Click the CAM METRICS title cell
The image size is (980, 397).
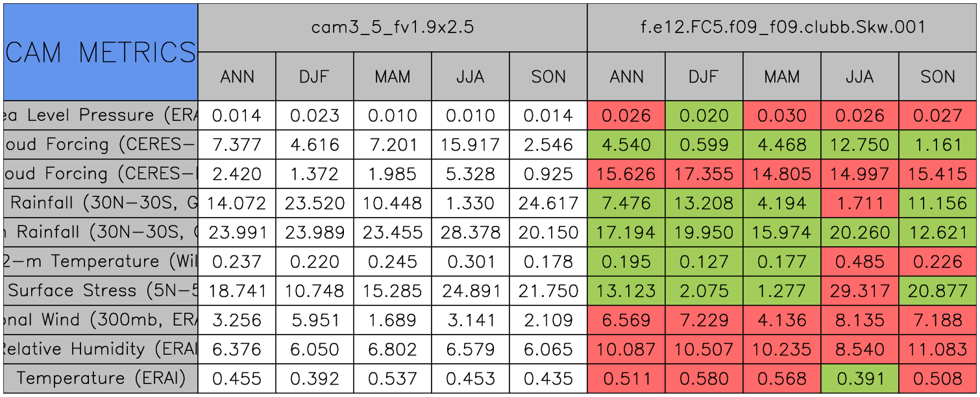(101, 52)
